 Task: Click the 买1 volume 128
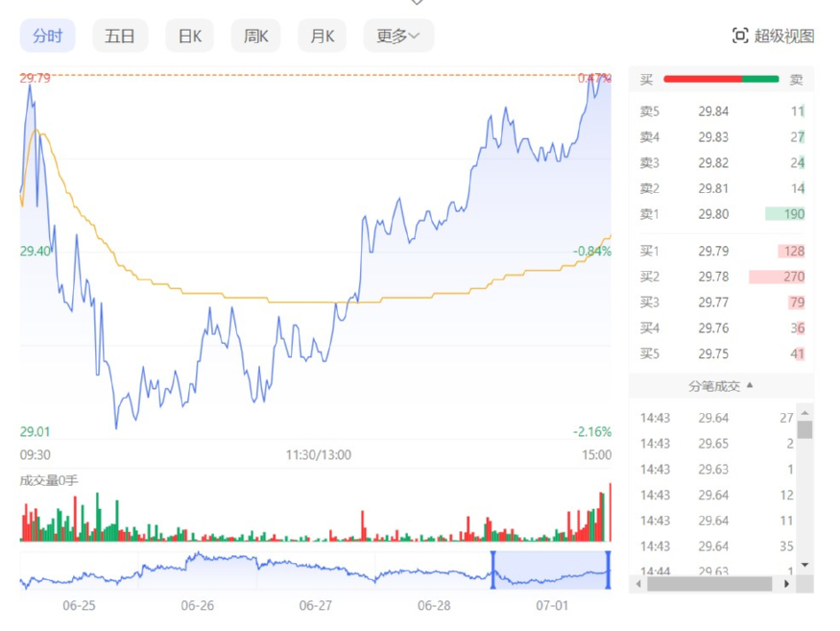[795, 251]
